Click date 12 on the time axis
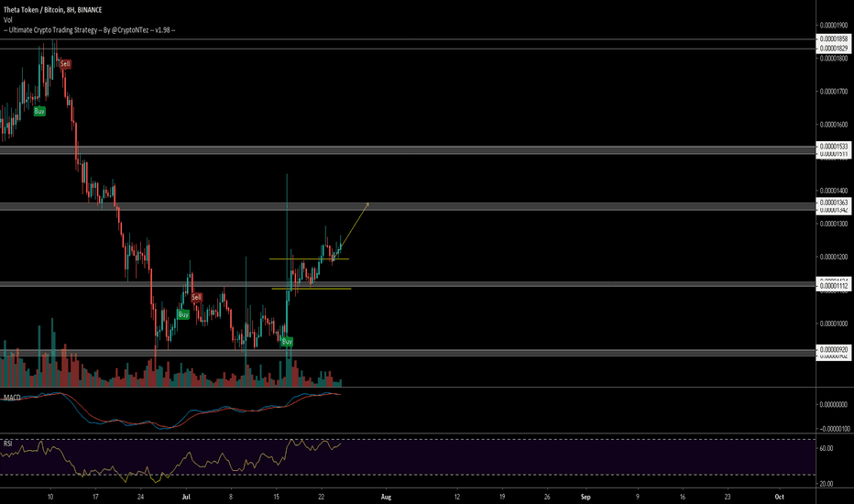854x504 pixels. [457, 497]
